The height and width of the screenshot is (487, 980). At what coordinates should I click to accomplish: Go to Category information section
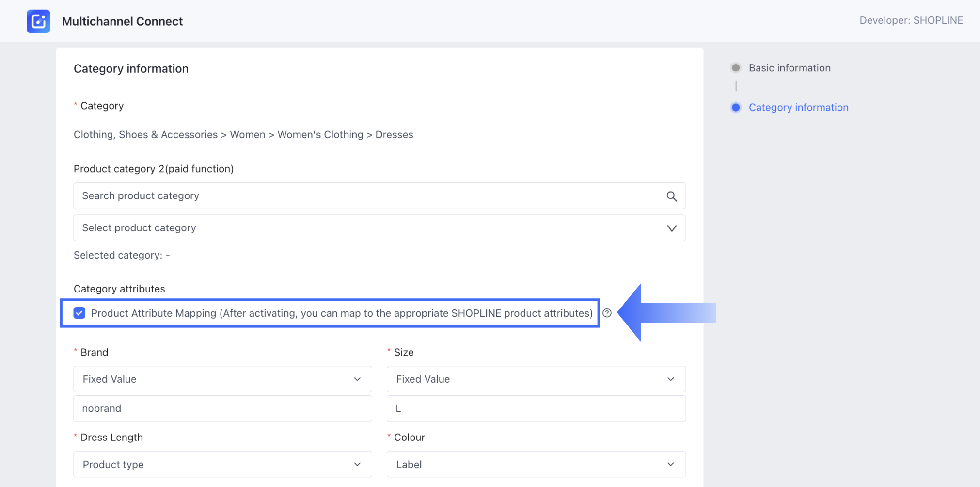(x=798, y=108)
